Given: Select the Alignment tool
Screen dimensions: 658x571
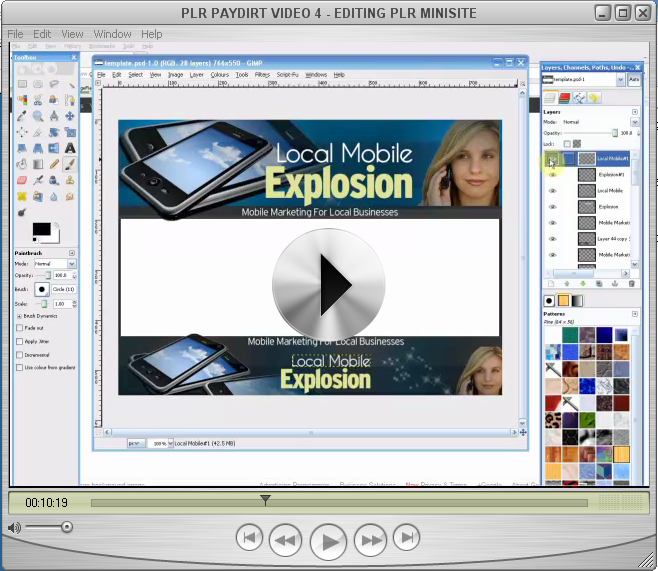Looking at the screenshot, I should tap(22, 132).
